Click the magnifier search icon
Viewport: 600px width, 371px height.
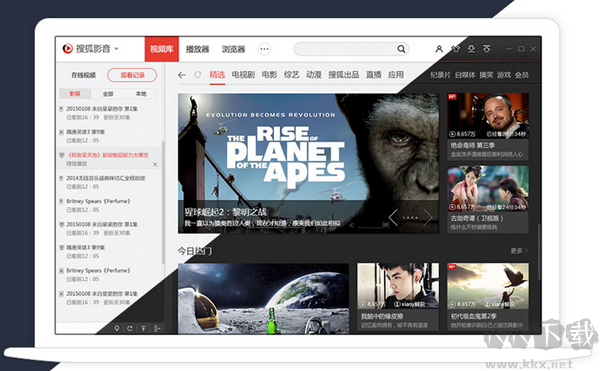[x=401, y=49]
